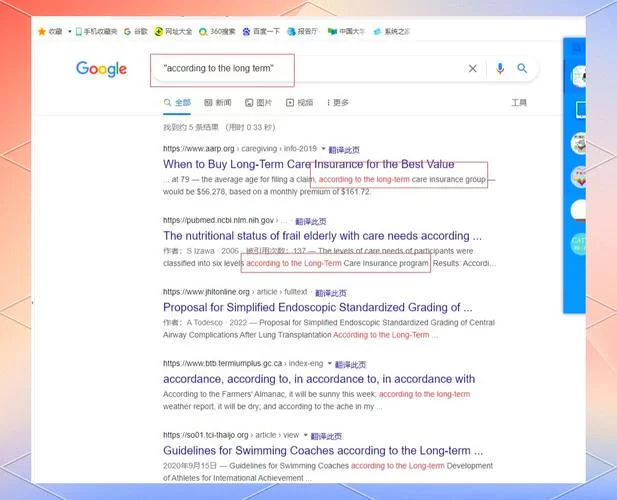Open the 中国大学 bookmark

pyautogui.click(x=346, y=31)
